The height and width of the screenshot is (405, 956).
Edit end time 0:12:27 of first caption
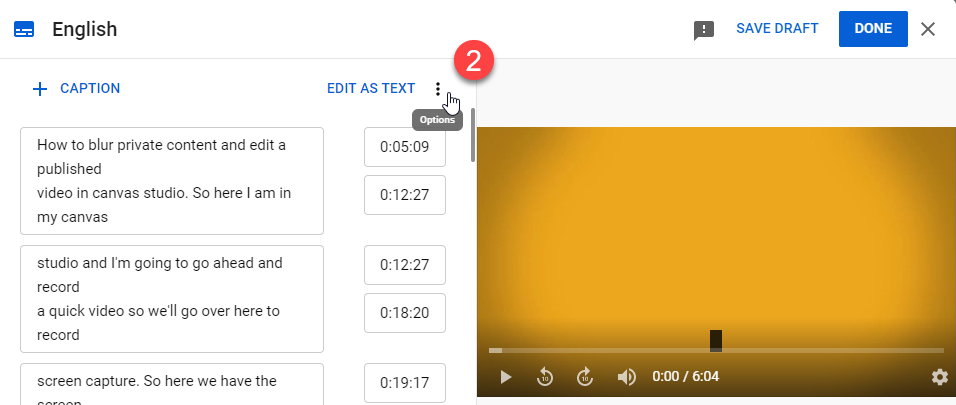(405, 195)
